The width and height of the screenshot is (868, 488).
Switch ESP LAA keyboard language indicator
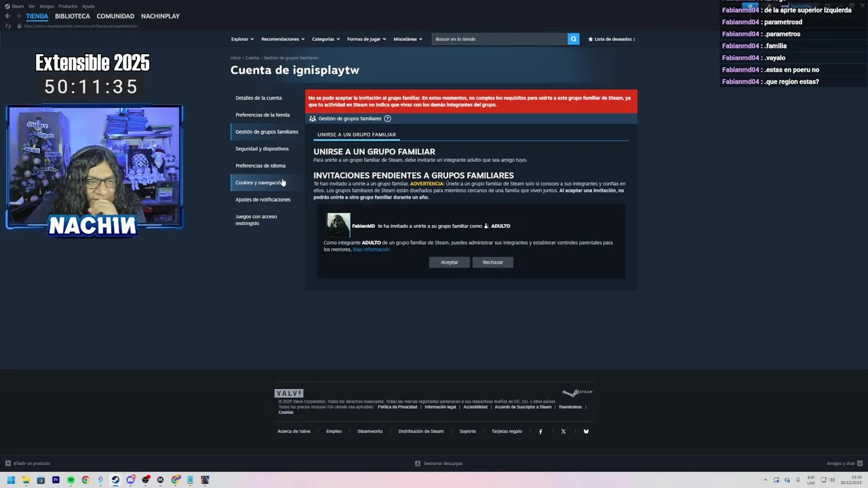[811, 480]
